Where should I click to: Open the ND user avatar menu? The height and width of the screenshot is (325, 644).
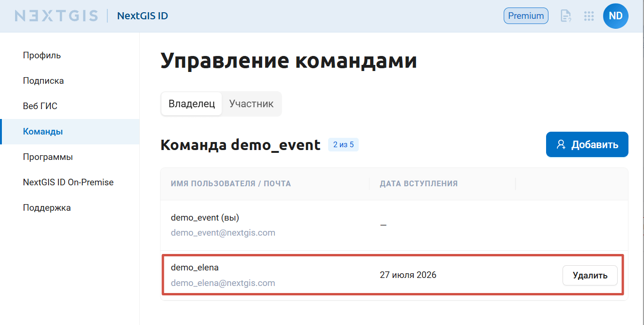point(615,16)
